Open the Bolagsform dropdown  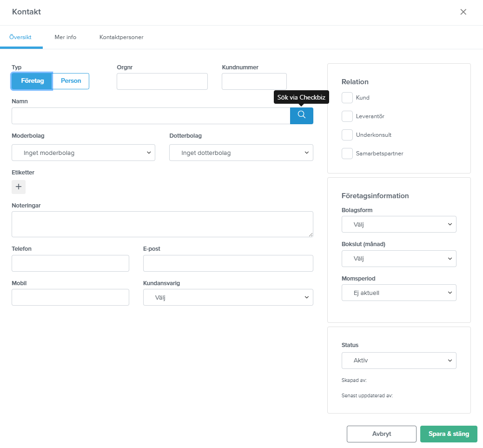coord(398,224)
